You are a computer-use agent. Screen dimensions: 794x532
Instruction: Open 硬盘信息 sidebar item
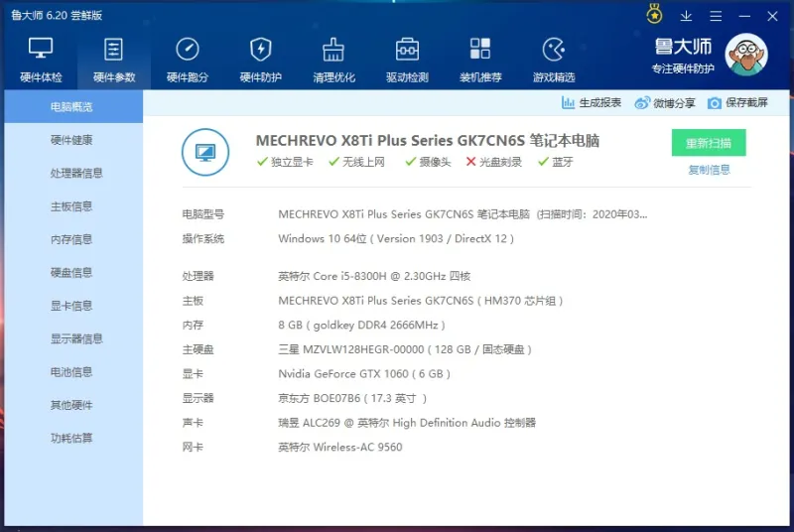pos(73,272)
